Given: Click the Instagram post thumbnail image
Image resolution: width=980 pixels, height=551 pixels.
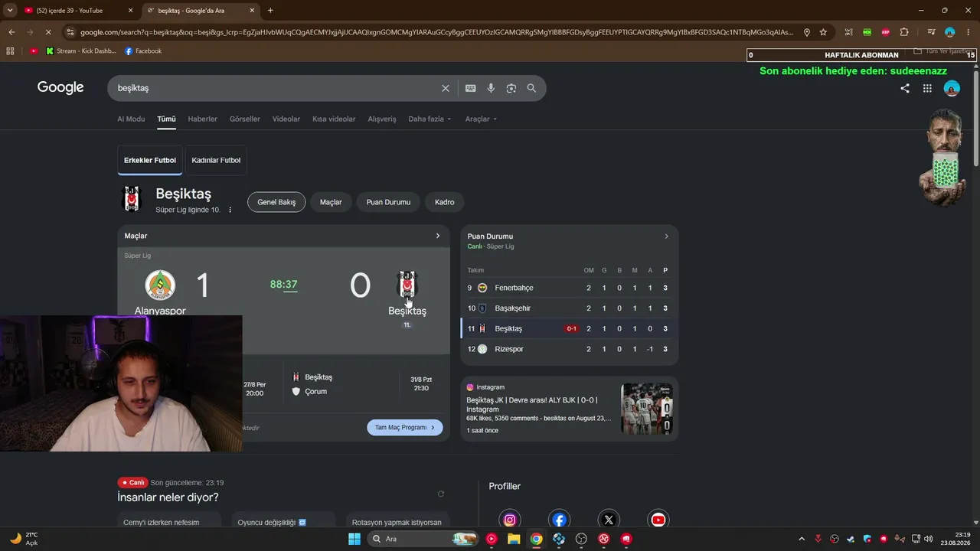Looking at the screenshot, I should (647, 409).
